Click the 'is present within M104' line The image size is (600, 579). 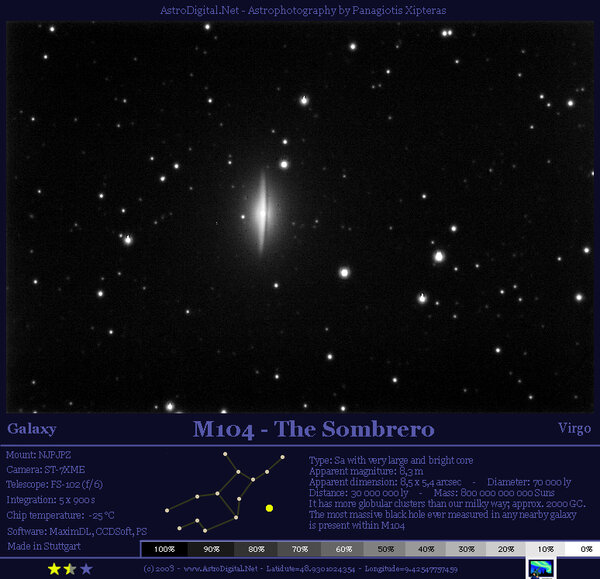click(x=357, y=525)
